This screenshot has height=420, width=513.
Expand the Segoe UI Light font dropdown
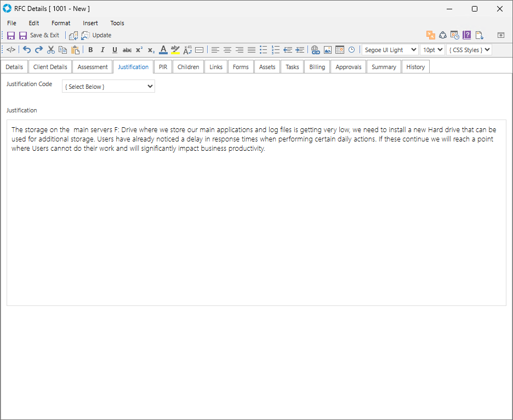(390, 50)
